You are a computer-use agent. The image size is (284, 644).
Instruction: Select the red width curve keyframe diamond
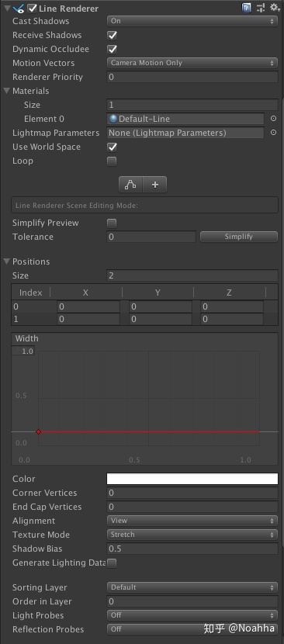pos(38,431)
